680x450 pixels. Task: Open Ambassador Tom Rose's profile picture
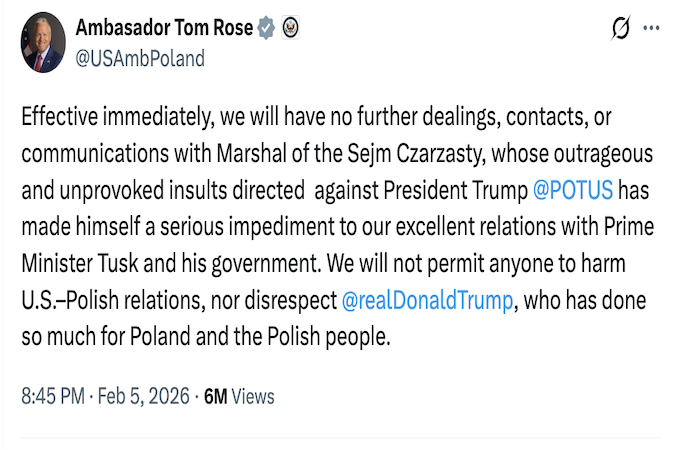(x=41, y=43)
